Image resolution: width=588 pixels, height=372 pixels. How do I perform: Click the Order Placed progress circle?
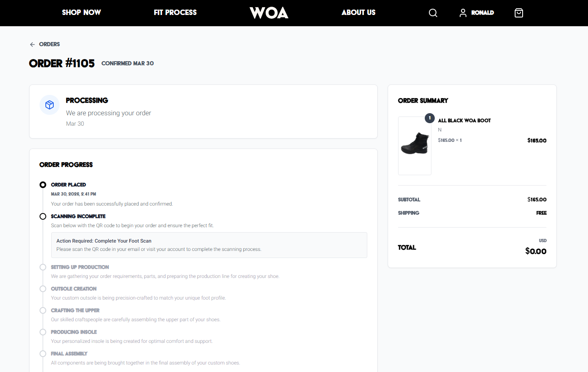[x=43, y=184]
